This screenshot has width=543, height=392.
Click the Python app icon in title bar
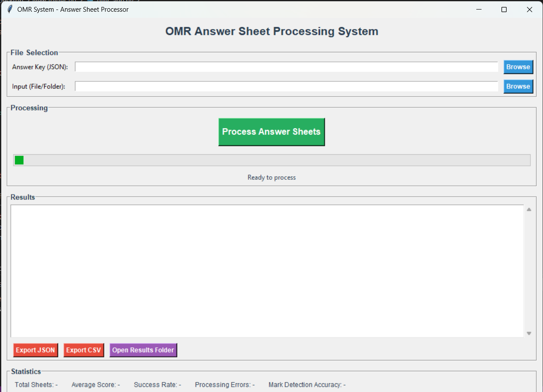(9, 9)
